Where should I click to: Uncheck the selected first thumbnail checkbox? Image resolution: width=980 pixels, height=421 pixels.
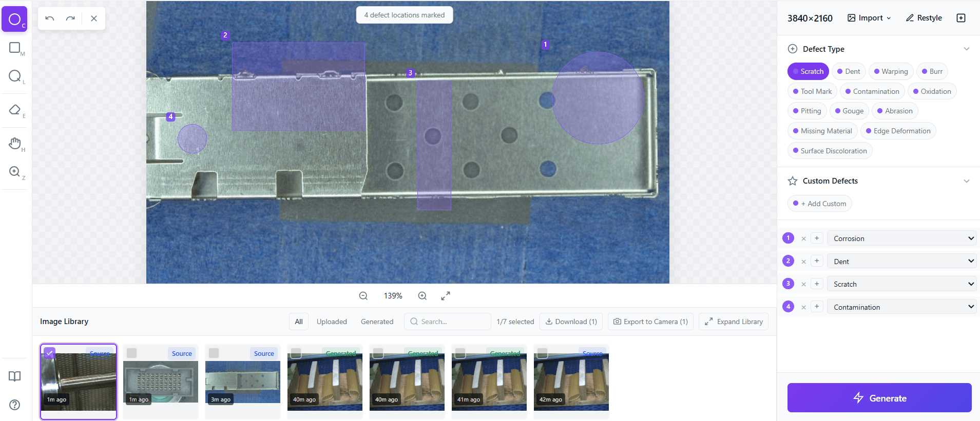49,353
